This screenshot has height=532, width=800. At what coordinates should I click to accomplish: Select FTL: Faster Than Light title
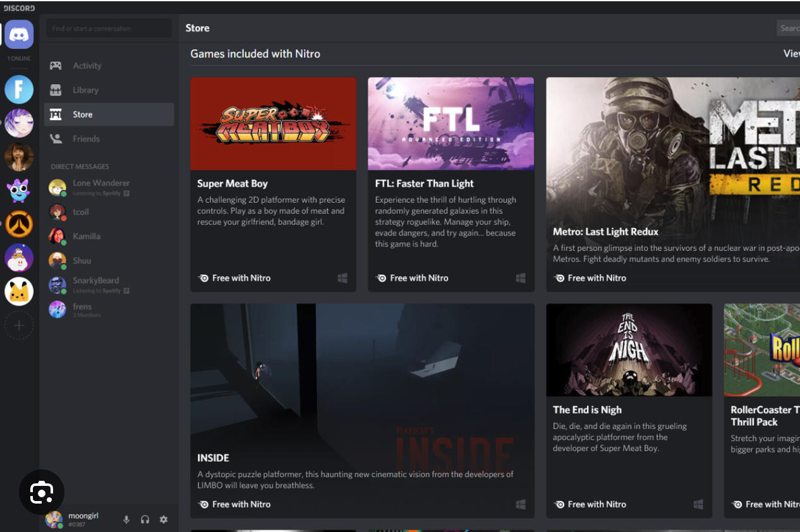click(424, 184)
